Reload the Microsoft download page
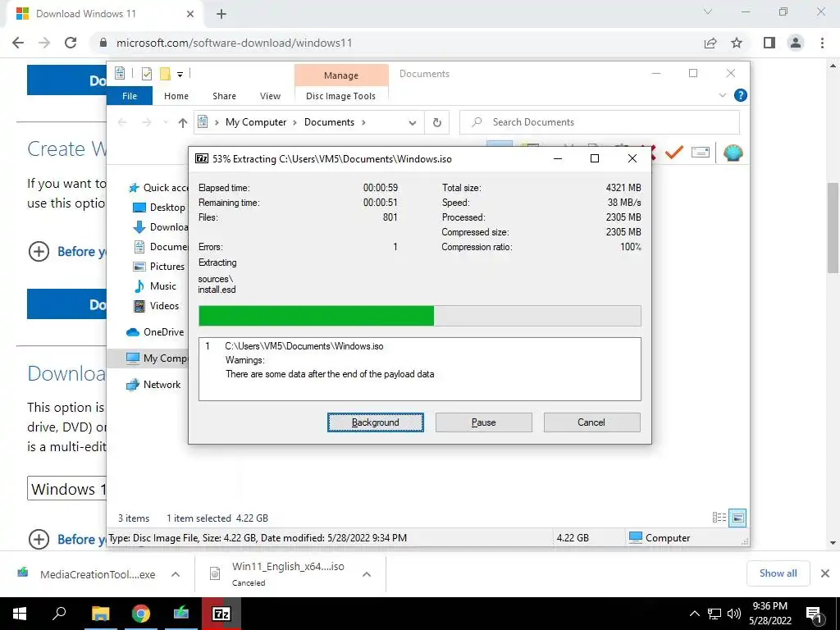The height and width of the screenshot is (630, 840). coord(71,43)
